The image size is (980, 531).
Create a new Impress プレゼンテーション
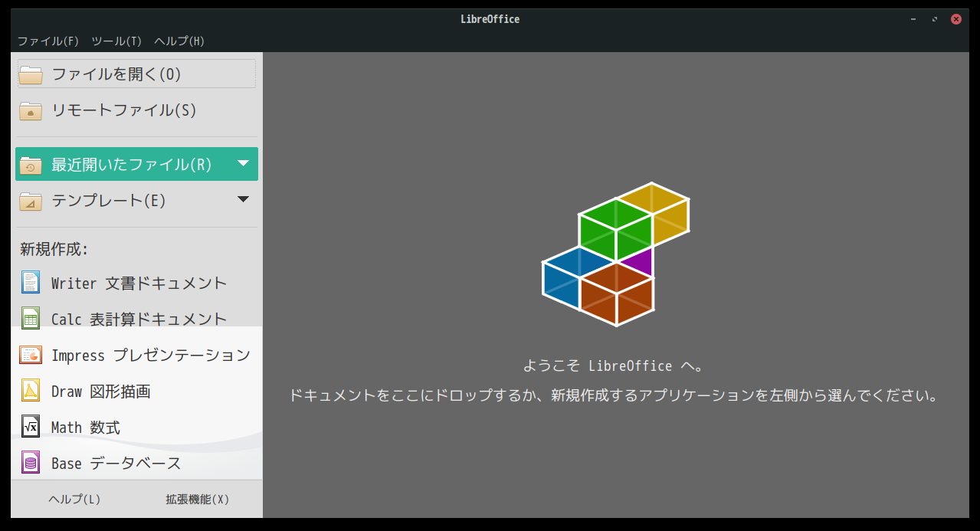pos(136,355)
